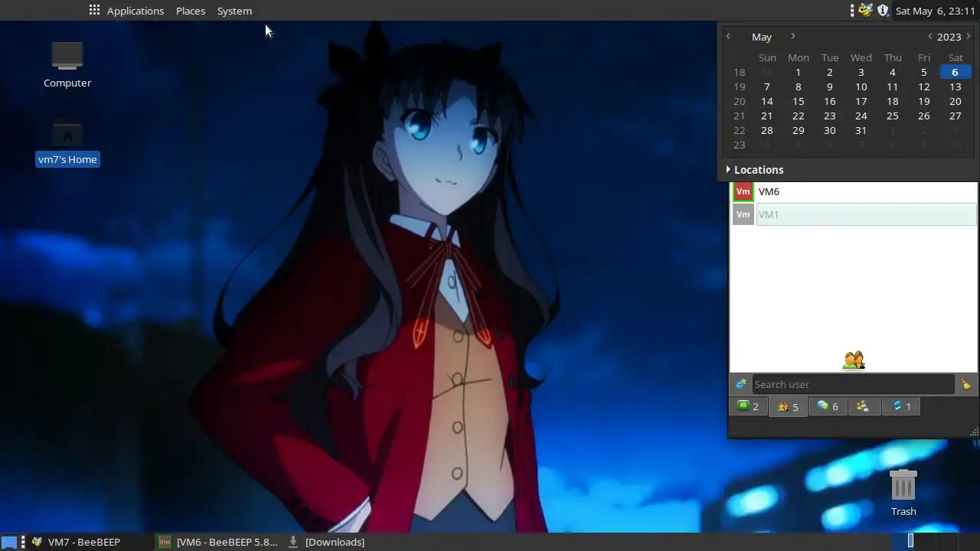Viewport: 980px width, 551px height.
Task: Switch to the green screen tab showing 2
Action: point(748,406)
